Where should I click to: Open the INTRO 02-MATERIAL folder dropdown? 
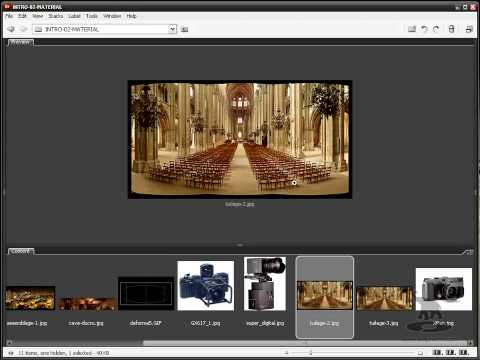coord(172,29)
